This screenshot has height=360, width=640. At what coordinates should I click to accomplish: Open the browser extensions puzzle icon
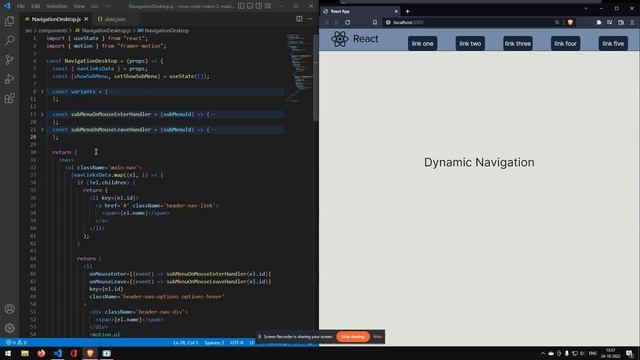tap(598, 22)
